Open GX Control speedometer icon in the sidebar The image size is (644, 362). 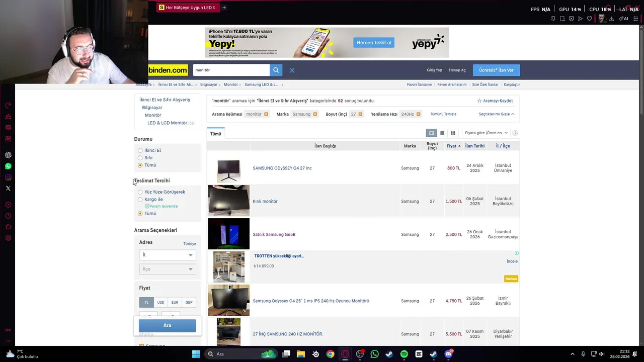point(8,106)
